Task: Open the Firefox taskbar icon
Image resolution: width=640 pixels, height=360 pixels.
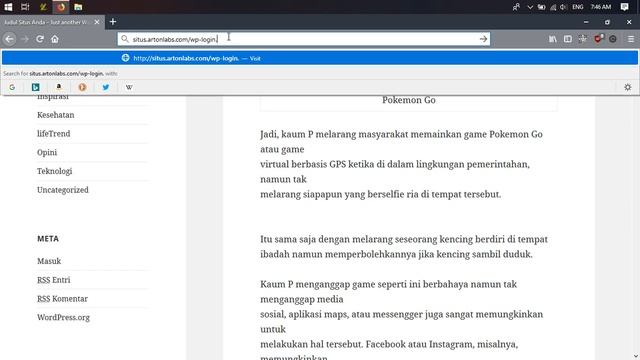Action: [61, 7]
